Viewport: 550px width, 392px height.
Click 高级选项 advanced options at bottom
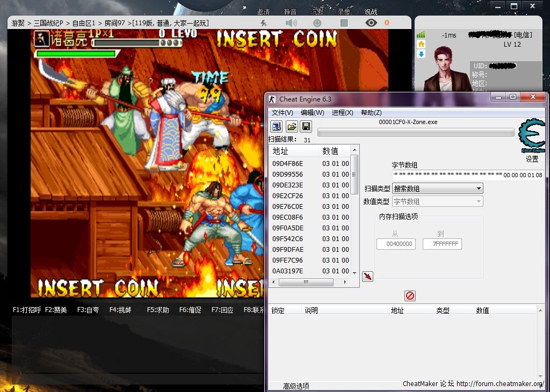tap(296, 386)
